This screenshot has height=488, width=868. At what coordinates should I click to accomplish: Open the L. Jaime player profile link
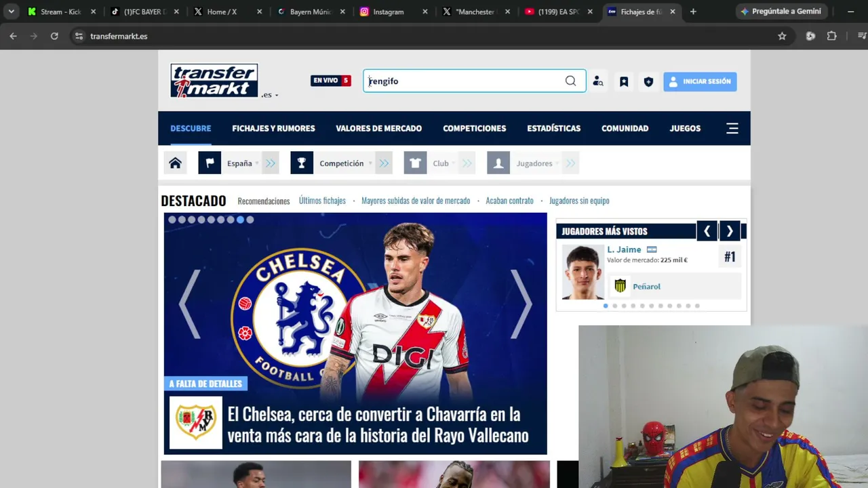tap(624, 249)
